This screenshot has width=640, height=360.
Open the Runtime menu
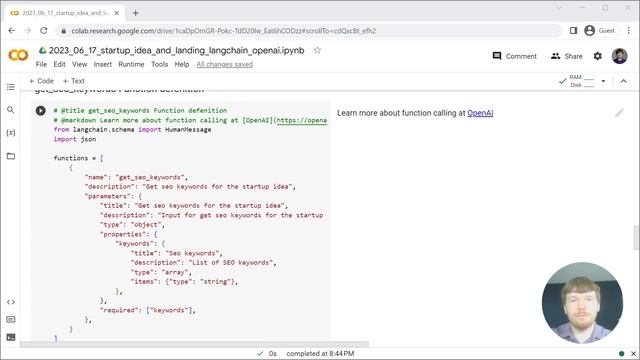[131, 64]
